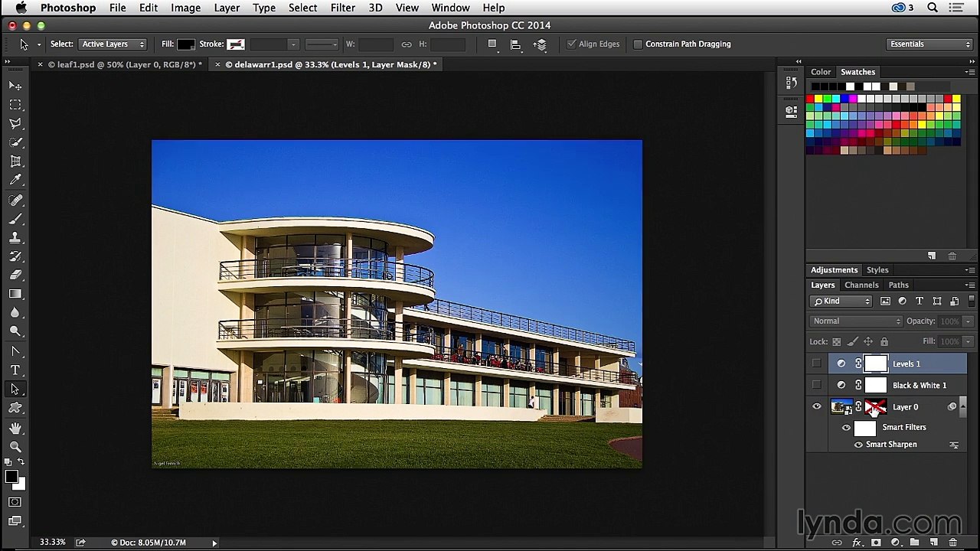
Task: Open the Essentials workspace dropdown
Action: click(929, 44)
